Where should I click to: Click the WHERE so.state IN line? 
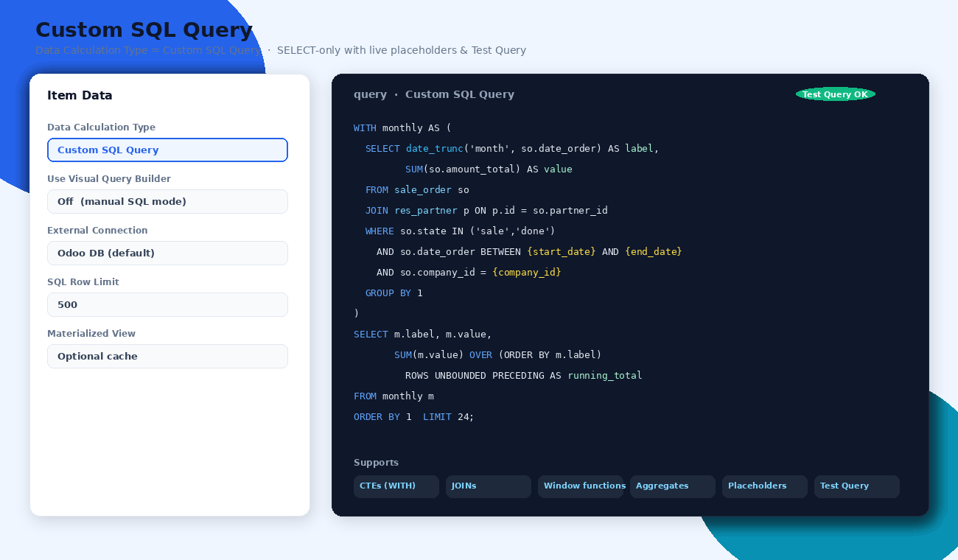(461, 231)
